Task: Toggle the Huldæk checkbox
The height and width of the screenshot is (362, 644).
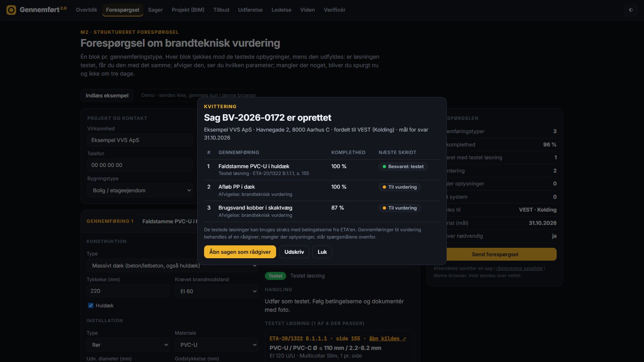Action: tap(91, 305)
